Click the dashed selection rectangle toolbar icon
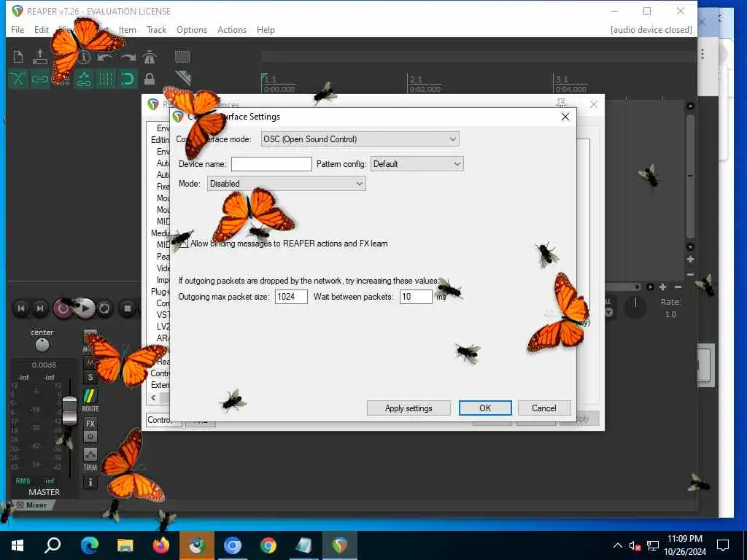 click(182, 57)
